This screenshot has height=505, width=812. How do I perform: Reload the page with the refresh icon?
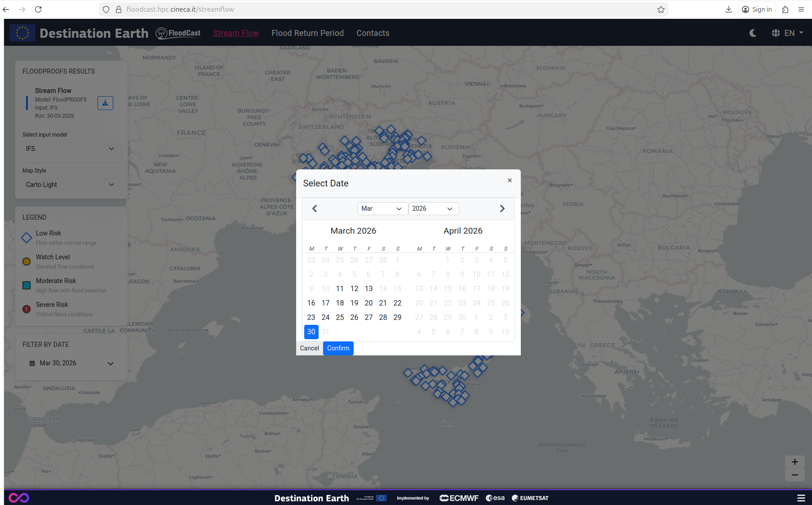38,9
